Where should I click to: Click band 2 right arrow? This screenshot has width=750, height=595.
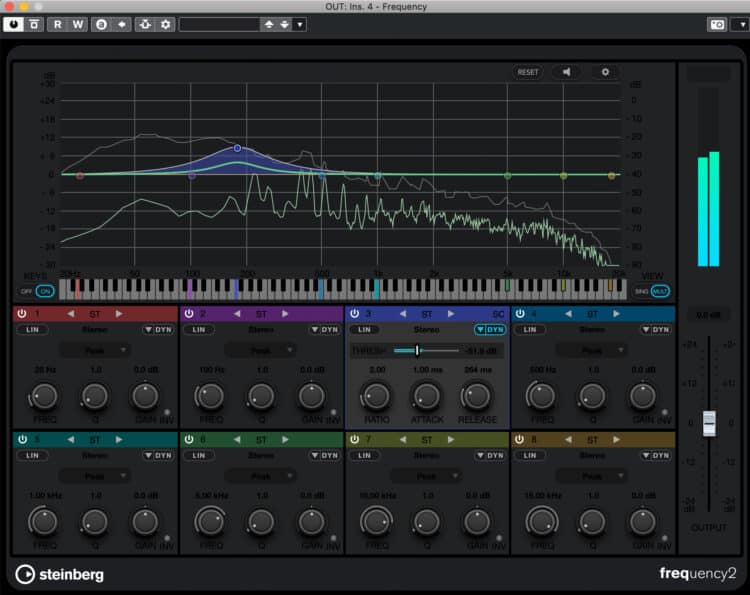(285, 314)
